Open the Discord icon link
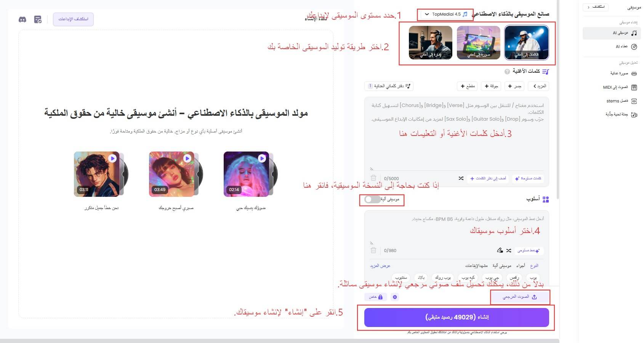Image resolution: width=644 pixels, height=343 pixels. click(22, 19)
